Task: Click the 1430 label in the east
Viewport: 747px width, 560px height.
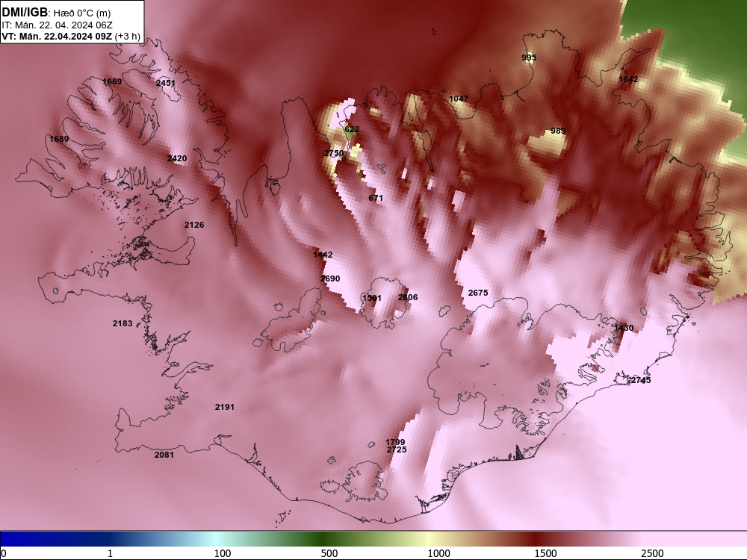Action: pos(624,328)
